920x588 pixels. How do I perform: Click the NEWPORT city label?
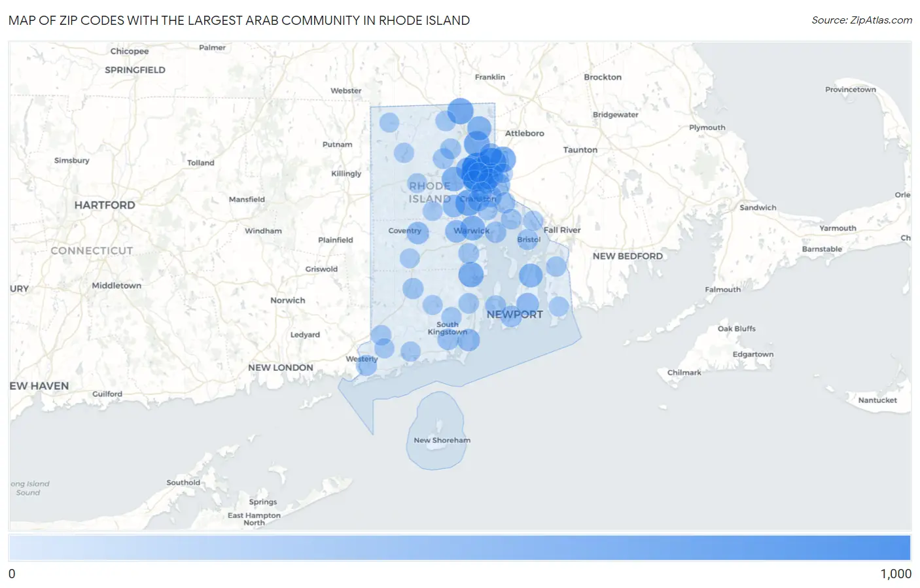(x=514, y=315)
